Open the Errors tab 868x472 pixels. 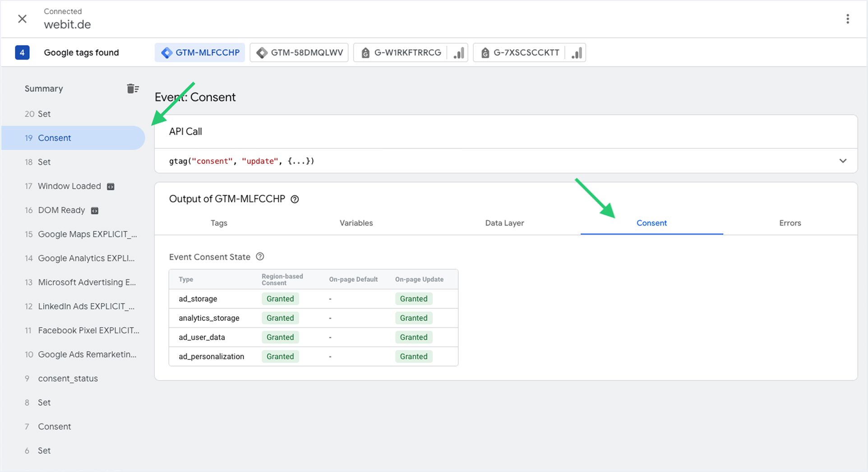click(790, 223)
